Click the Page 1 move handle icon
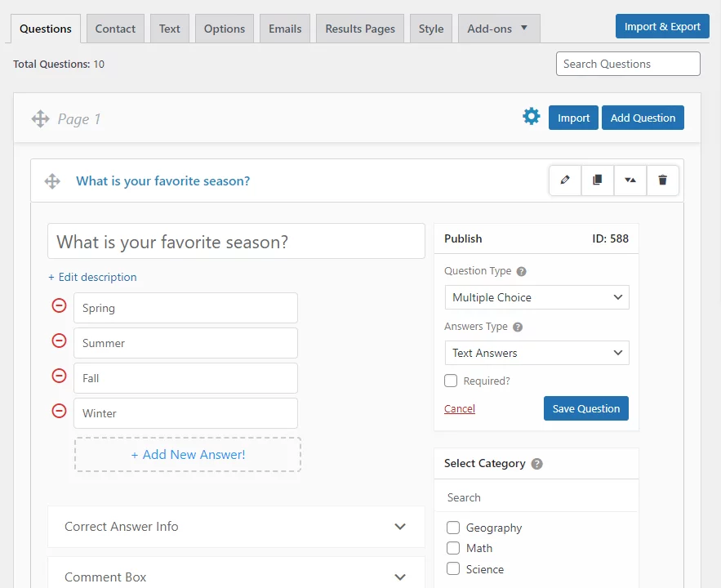Image resolution: width=721 pixels, height=588 pixels. 41,119
